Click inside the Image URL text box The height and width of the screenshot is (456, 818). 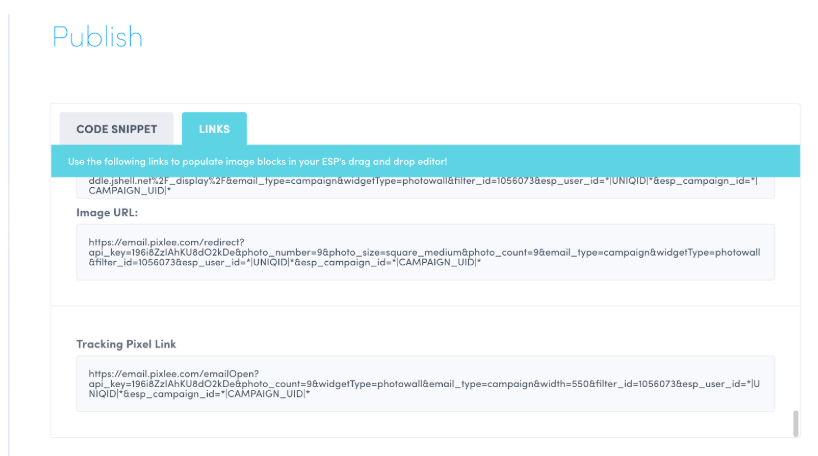coord(425,252)
